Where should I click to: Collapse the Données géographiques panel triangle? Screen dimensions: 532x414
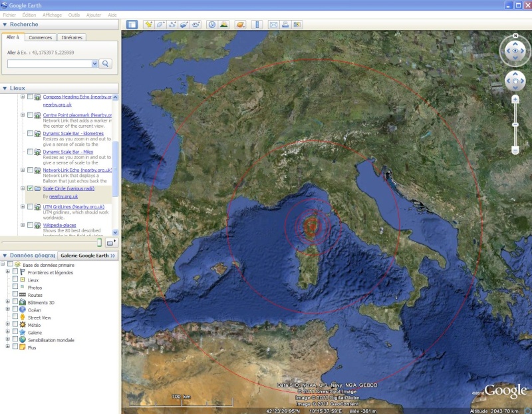point(5,256)
